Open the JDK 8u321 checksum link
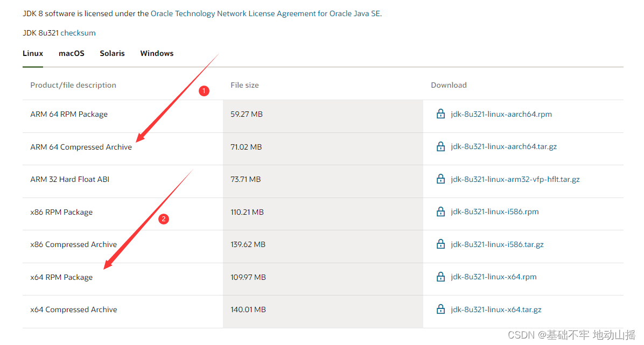This screenshot has height=345, width=644. click(78, 33)
